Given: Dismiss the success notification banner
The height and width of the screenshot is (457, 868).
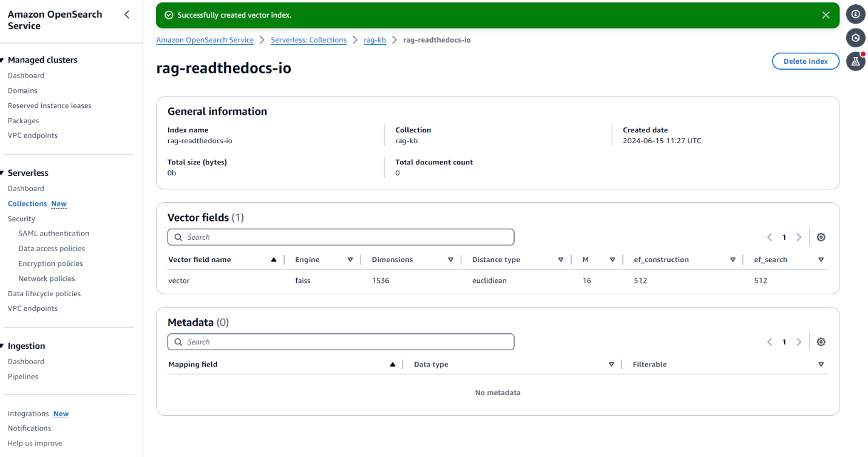Looking at the screenshot, I should pyautogui.click(x=826, y=15).
